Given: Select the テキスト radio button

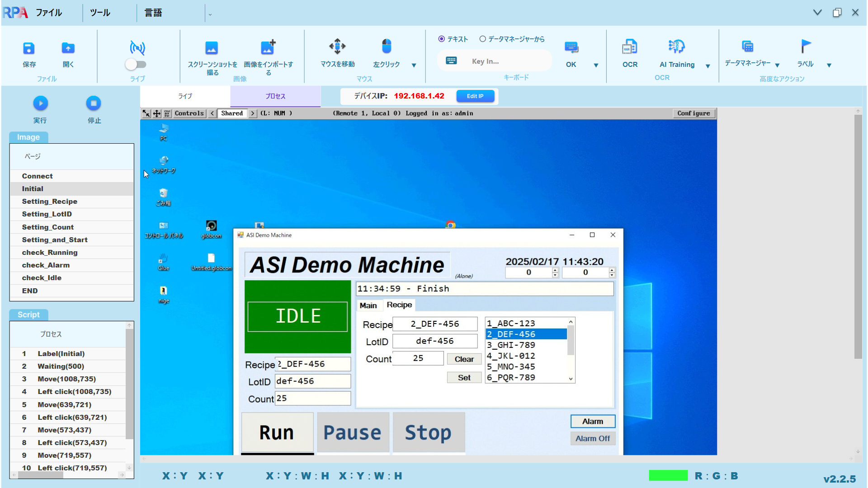Looking at the screenshot, I should tap(442, 39).
